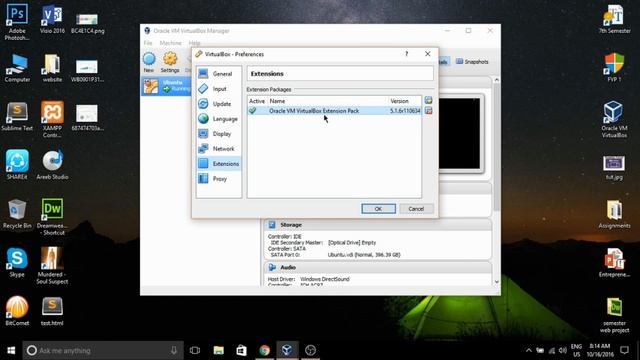Click the Cortana Ask me anything box
This screenshot has width=640, height=360.
click(x=103, y=350)
